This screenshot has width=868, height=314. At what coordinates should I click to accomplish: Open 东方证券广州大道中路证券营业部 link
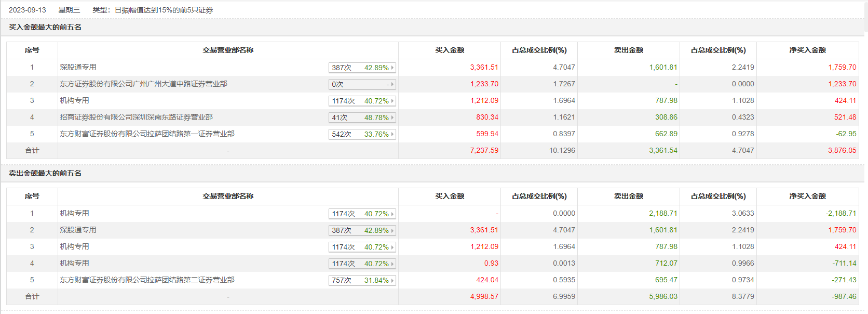coord(143,84)
